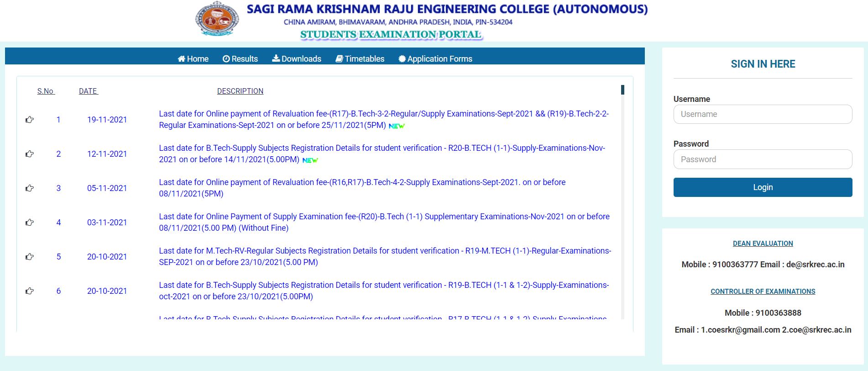Screen dimensions: 868x371
Task: Click the pointing hand icon in row 5
Action: point(30,257)
